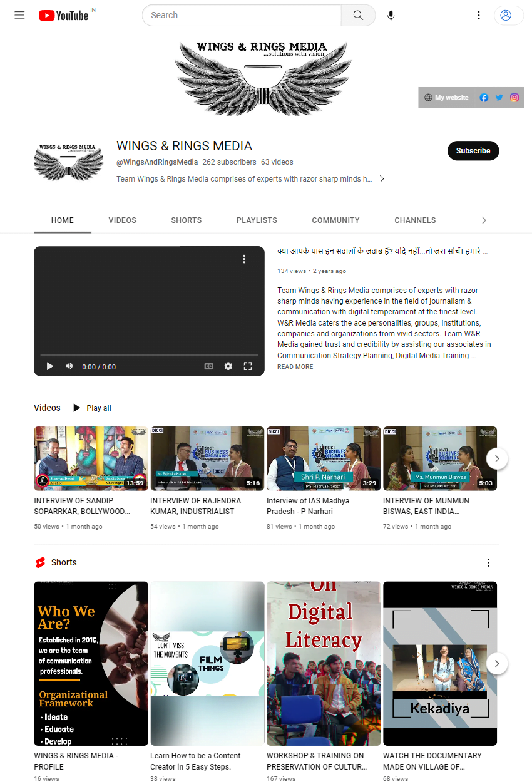The height and width of the screenshot is (784, 532).
Task: Open P Narhari IAS interview thumbnail
Action: [x=324, y=458]
